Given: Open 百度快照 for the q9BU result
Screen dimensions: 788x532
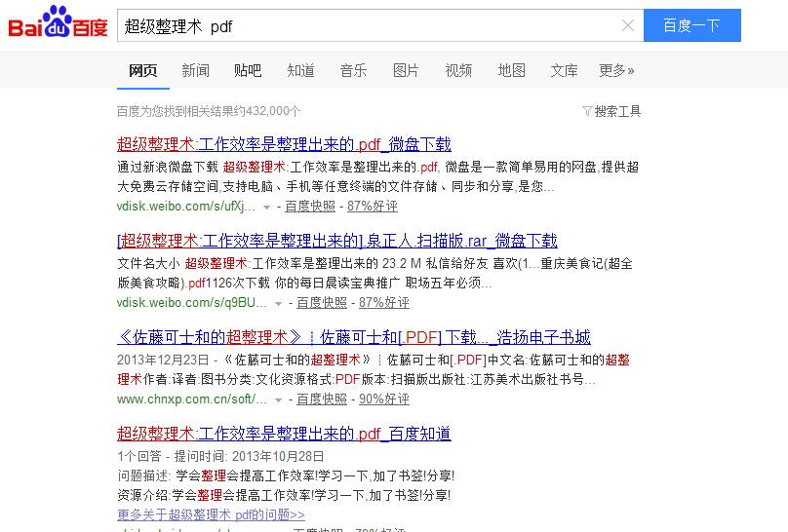Looking at the screenshot, I should (322, 303).
